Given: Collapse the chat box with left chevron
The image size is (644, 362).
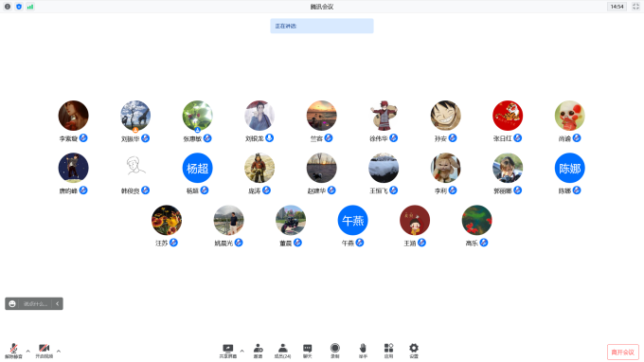Looking at the screenshot, I should 58,303.
